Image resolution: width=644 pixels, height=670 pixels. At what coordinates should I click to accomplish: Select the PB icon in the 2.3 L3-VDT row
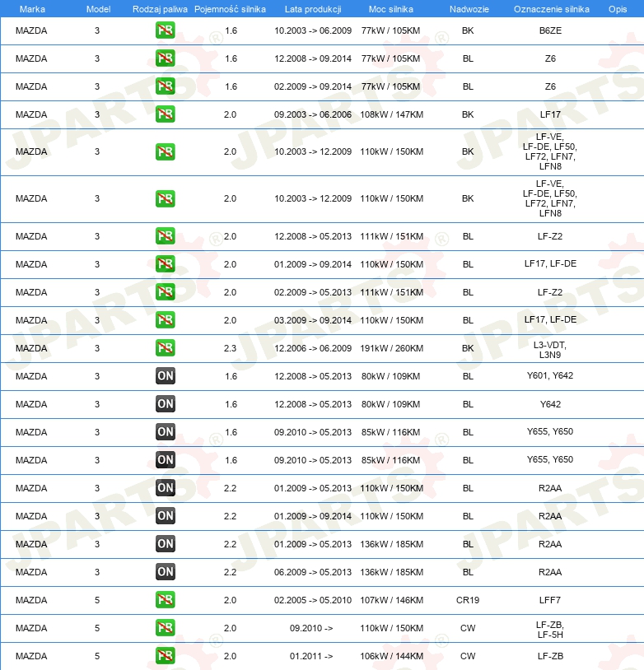pos(165,348)
